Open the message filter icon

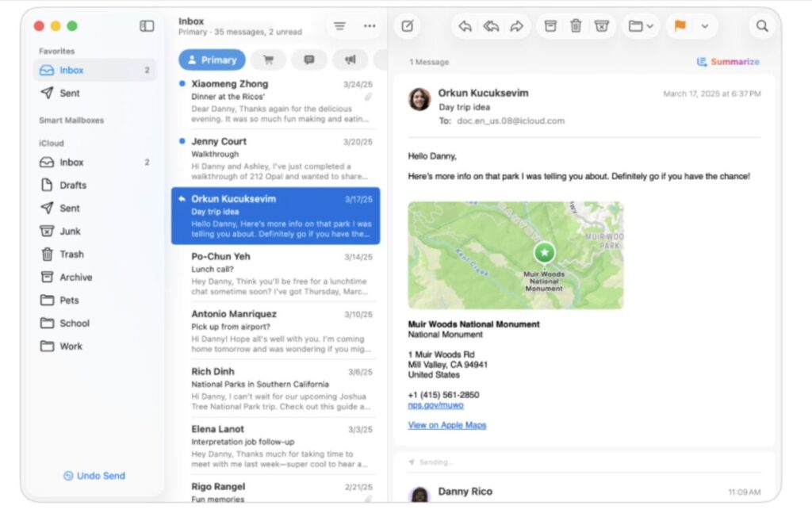click(339, 26)
